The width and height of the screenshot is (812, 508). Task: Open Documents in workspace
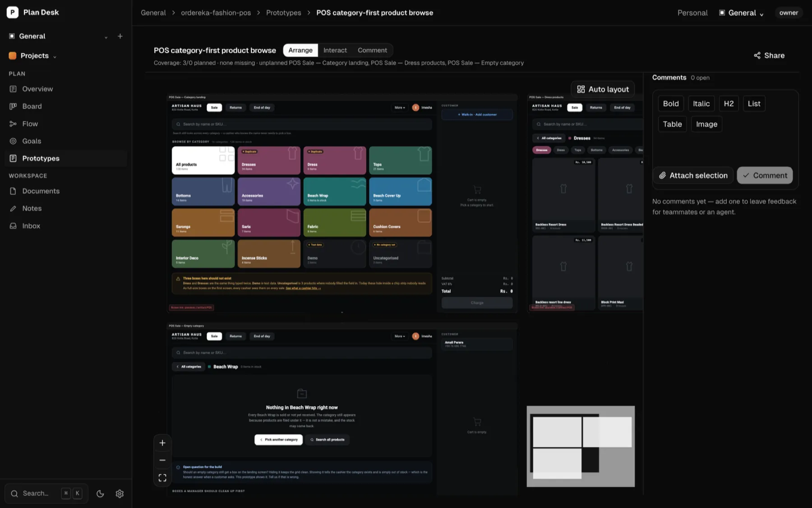[x=66, y=191]
